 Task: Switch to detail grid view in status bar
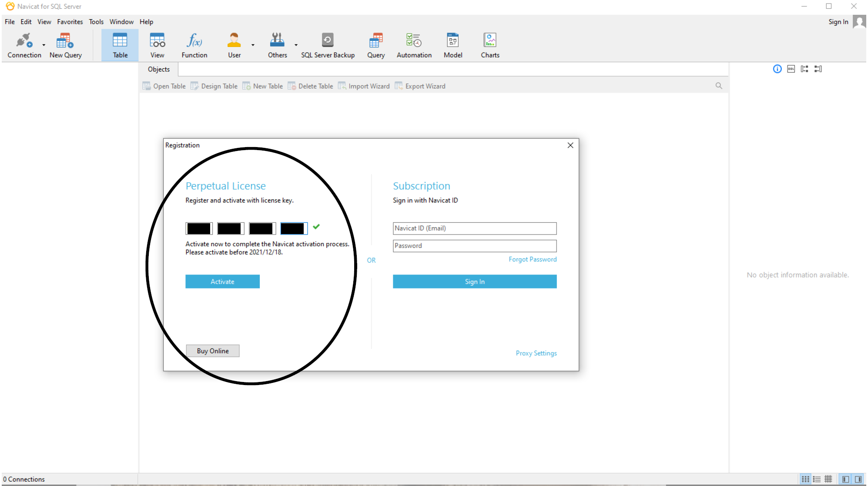(828, 479)
